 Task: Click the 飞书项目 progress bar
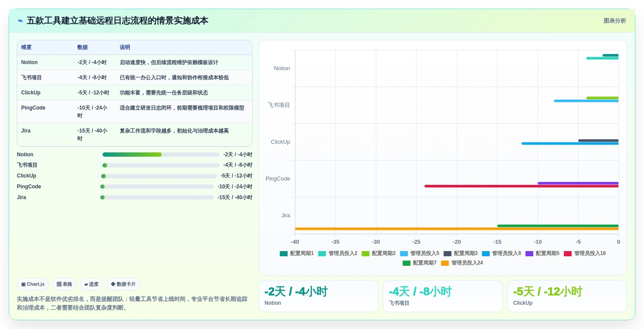[x=161, y=165]
